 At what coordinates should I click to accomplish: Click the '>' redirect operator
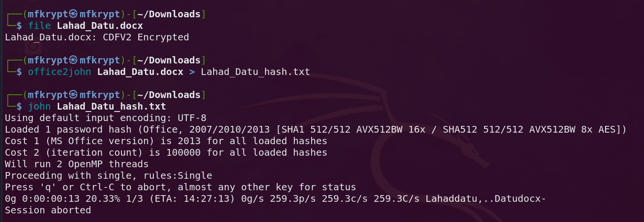(x=192, y=72)
